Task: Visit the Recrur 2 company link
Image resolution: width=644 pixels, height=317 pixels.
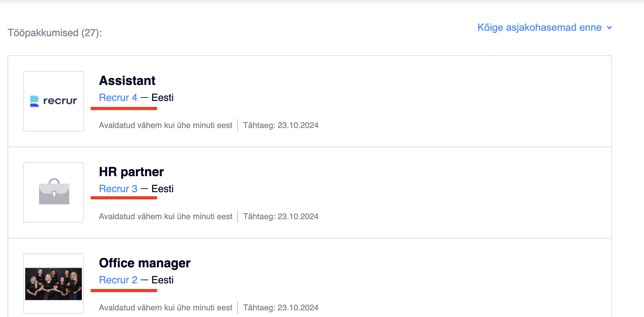Action: 118,280
